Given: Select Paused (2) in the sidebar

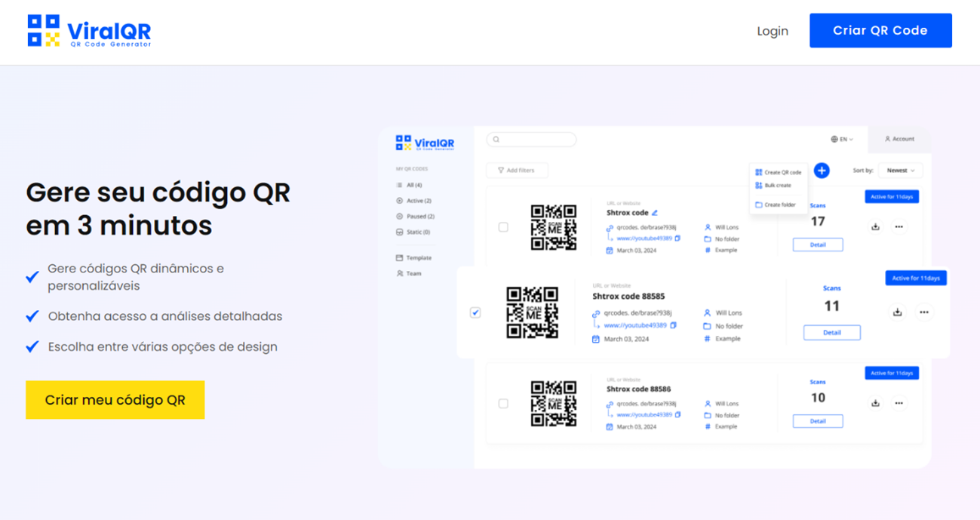Looking at the screenshot, I should 415,217.
